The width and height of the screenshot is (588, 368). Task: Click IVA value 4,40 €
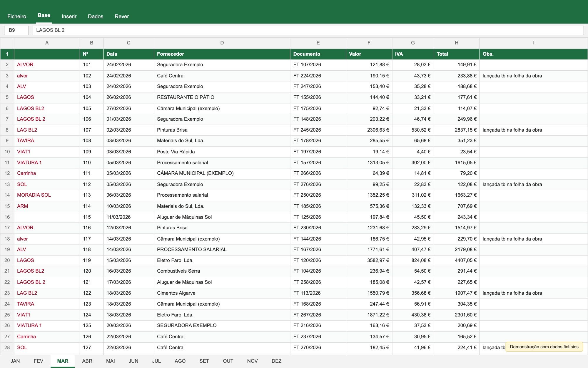[413, 152]
